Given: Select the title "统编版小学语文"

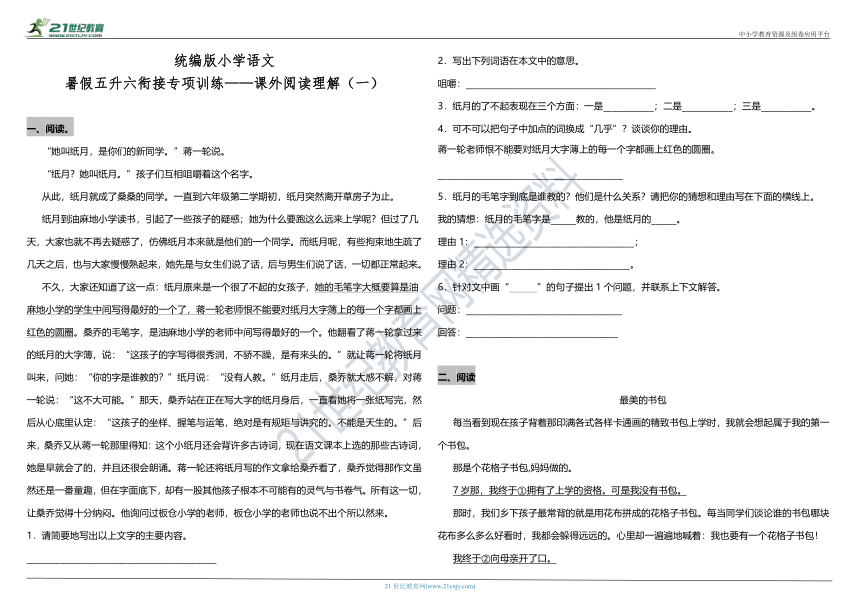Looking at the screenshot, I should (224, 60).
